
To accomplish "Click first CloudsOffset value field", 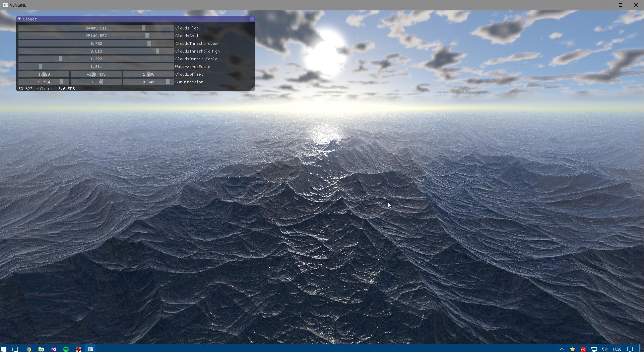I will pyautogui.click(x=44, y=74).
